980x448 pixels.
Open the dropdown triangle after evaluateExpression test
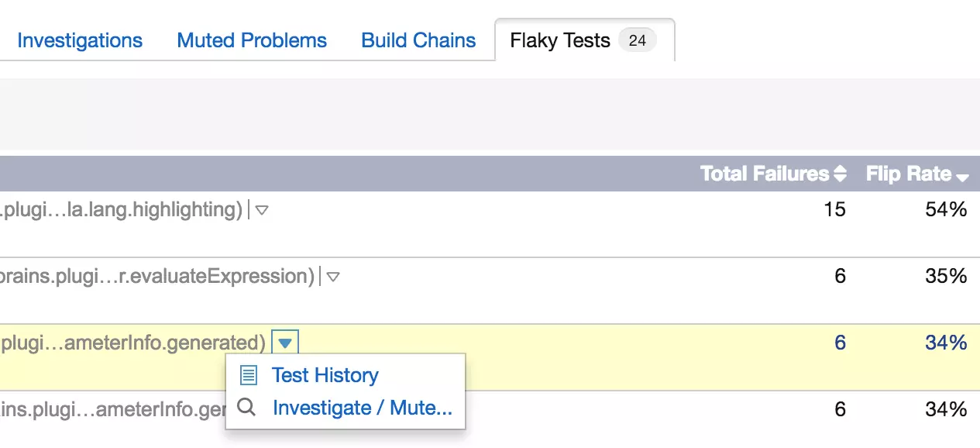click(332, 276)
